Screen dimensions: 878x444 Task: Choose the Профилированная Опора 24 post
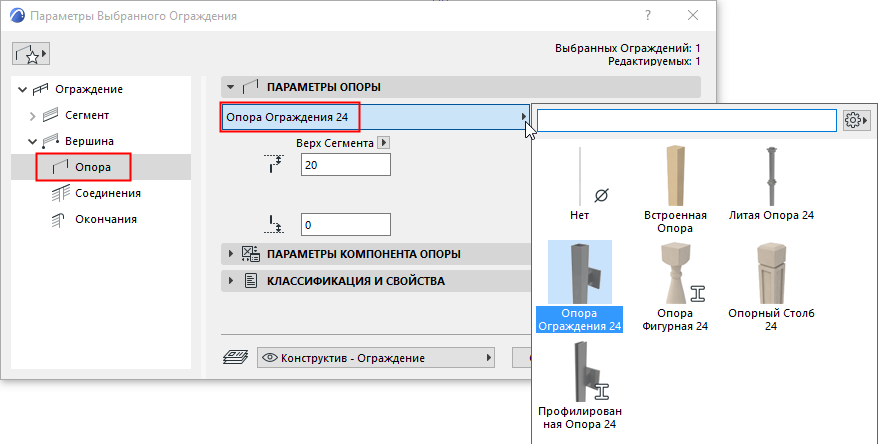pyautogui.click(x=580, y=385)
